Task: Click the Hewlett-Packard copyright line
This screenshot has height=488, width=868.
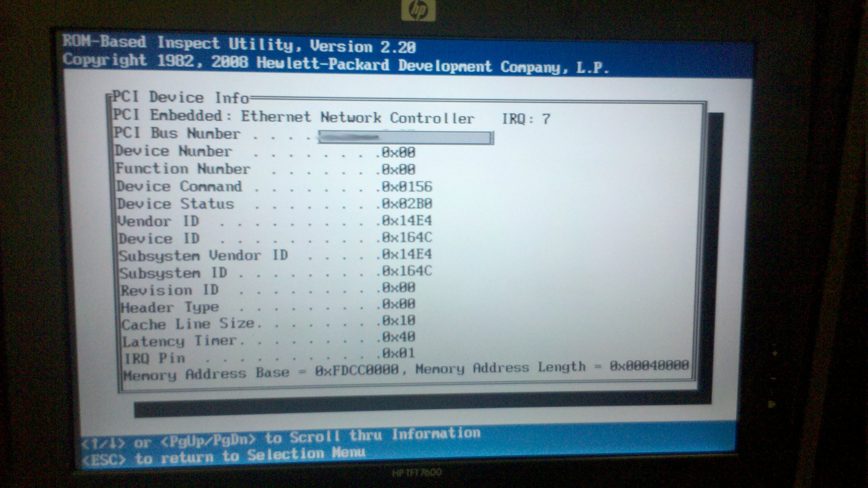Action: point(336,64)
